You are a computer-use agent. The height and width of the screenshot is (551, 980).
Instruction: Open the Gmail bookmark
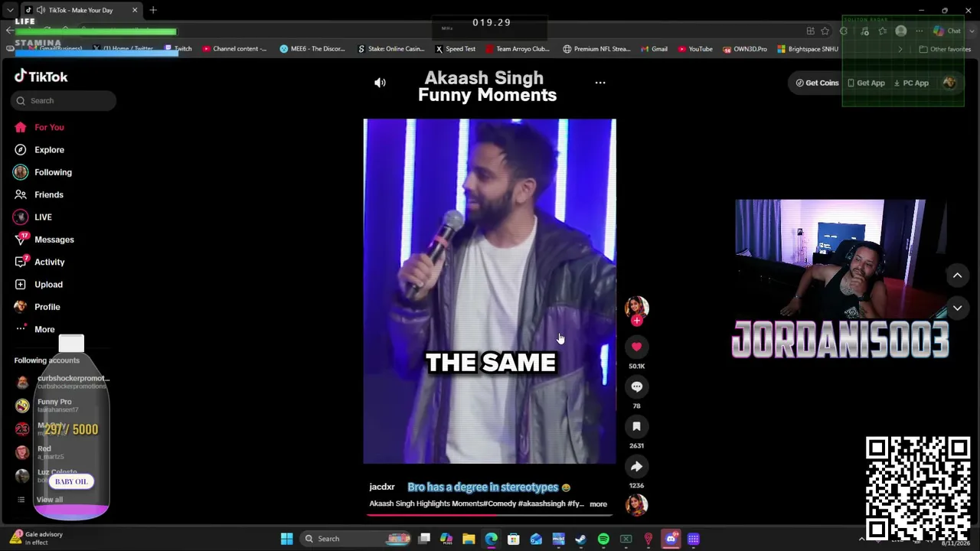(654, 49)
